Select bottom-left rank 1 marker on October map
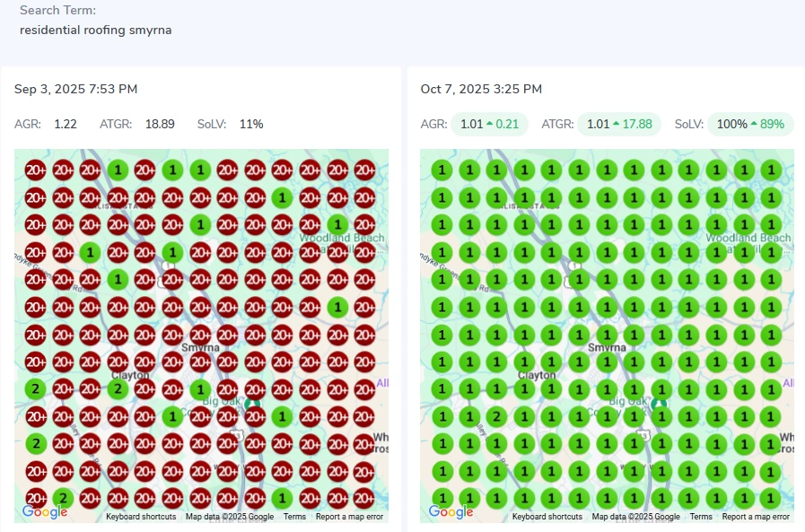 [x=441, y=498]
